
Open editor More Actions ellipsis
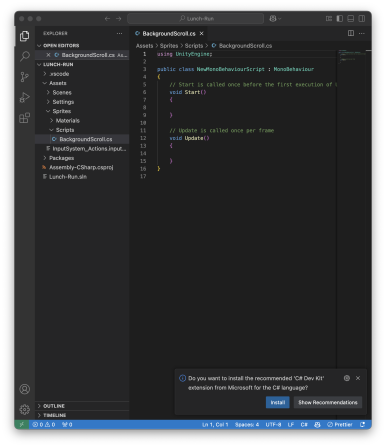point(362,33)
